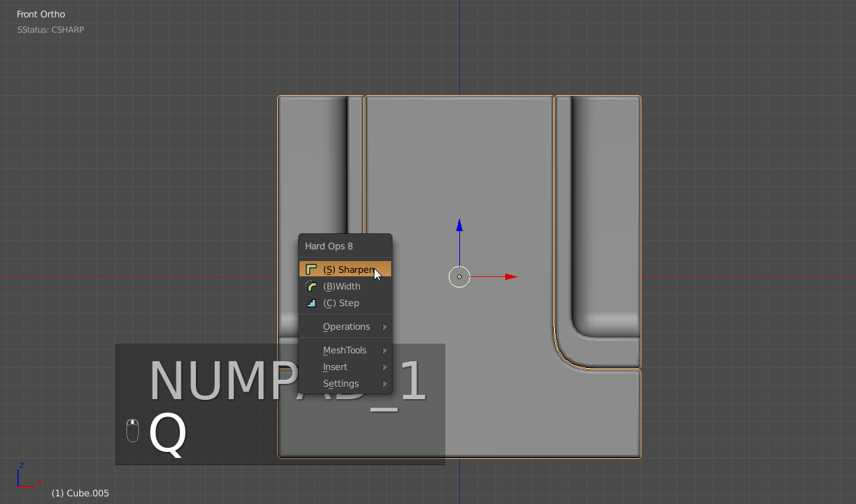
Task: Click the mouse icon in the screencast overlay
Action: (x=133, y=430)
